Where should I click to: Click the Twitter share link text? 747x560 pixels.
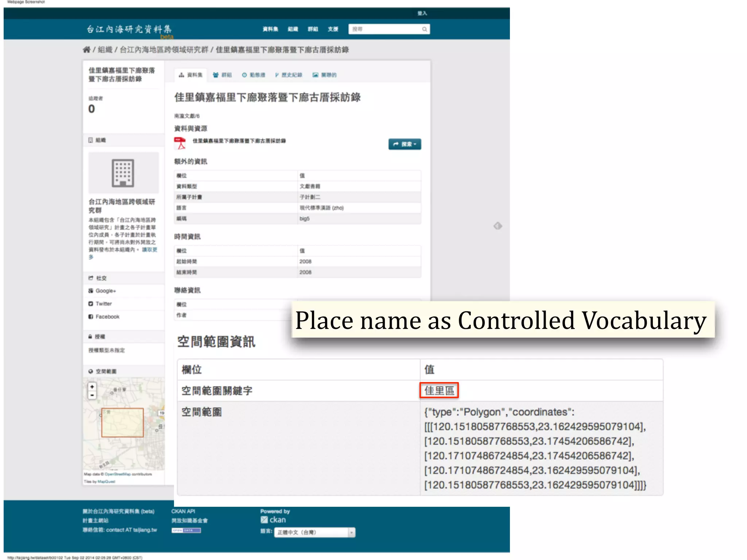click(x=104, y=304)
